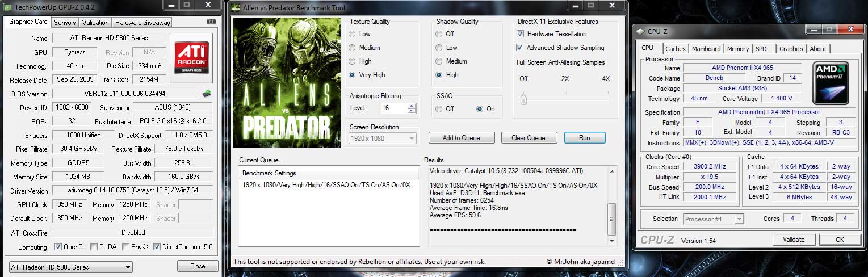
Task: Set Shadow Quality to High
Action: [x=439, y=75]
